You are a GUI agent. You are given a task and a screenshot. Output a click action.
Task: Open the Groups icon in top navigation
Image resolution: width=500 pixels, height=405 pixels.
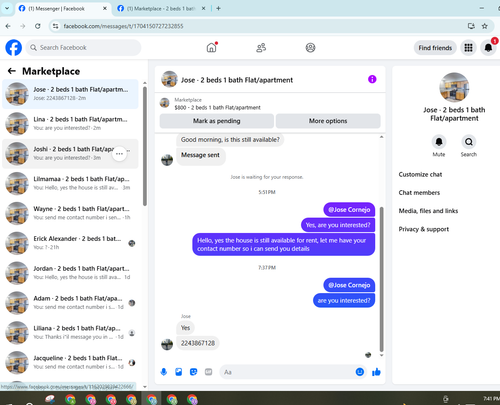(x=310, y=48)
